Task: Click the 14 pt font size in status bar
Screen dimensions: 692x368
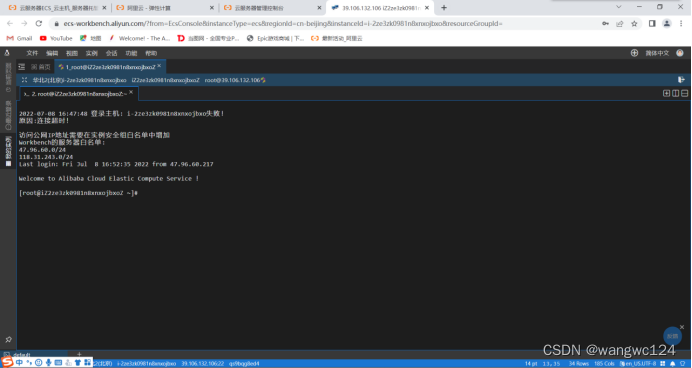Action: 531,364
